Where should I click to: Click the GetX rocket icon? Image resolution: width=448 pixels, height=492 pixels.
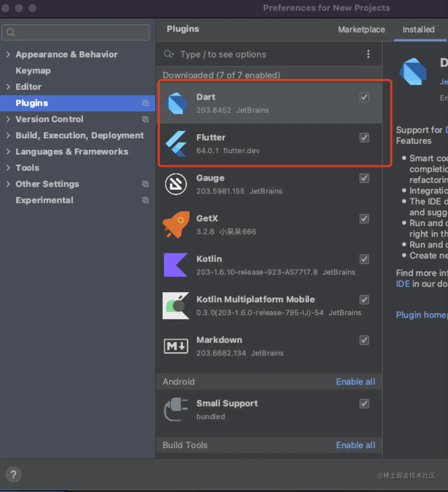pyautogui.click(x=176, y=224)
